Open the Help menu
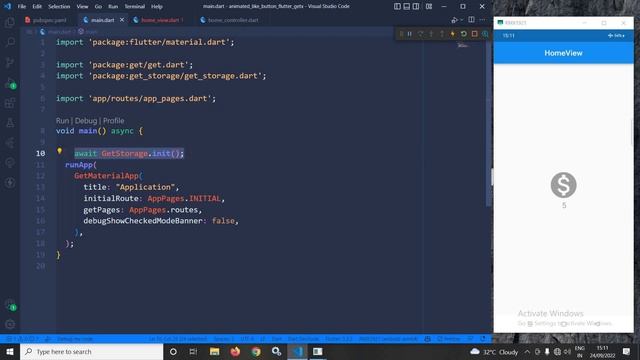This screenshot has height=360, width=640. 156,7
